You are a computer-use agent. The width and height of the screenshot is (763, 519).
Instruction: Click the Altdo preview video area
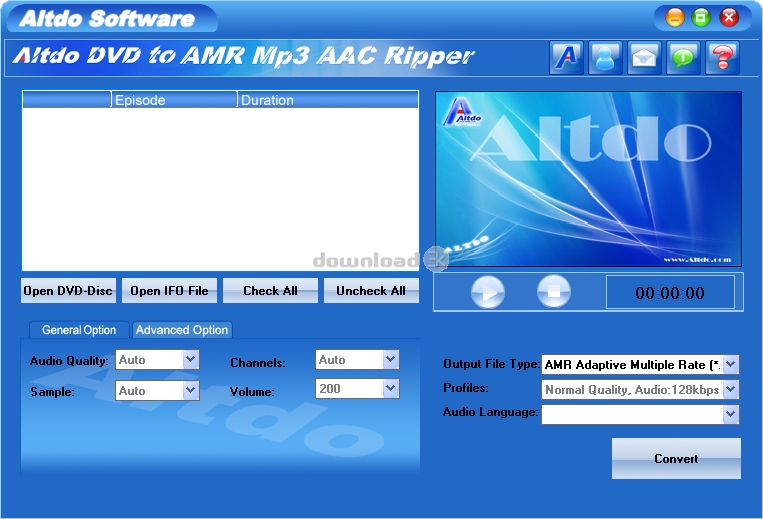tap(588, 179)
